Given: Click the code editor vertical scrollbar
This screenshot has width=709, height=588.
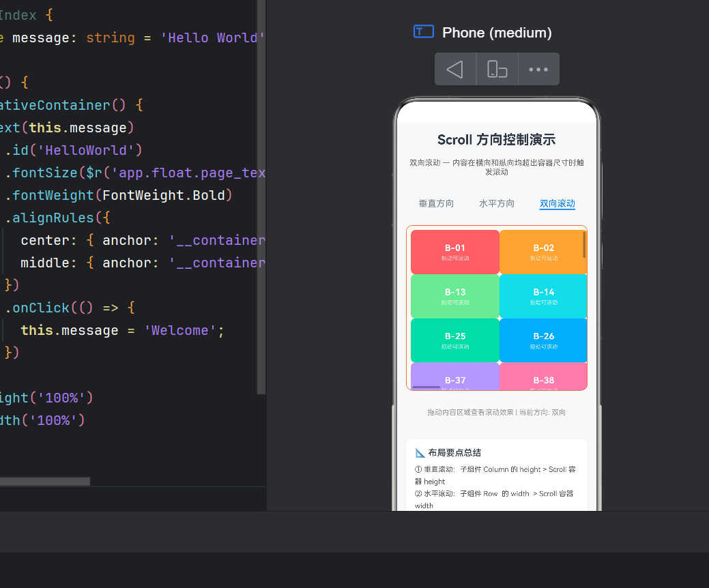Looking at the screenshot, I should 261,197.
